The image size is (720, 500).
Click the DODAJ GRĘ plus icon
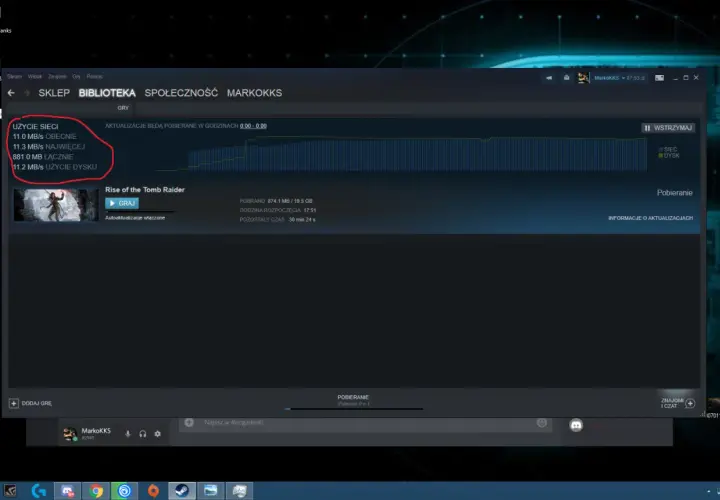pyautogui.click(x=14, y=403)
